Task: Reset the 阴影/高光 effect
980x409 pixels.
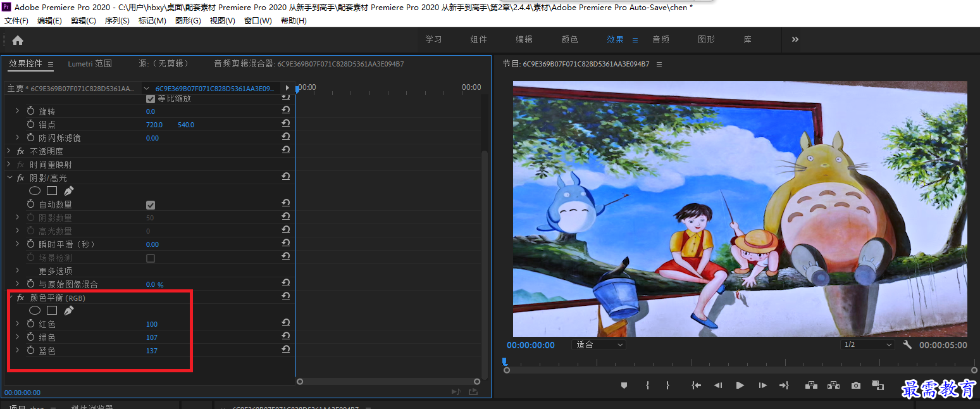Action: point(286,177)
